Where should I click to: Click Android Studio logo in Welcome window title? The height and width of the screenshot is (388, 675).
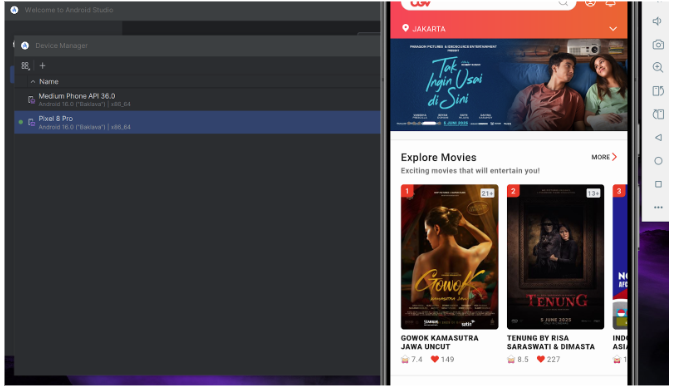(14, 9)
